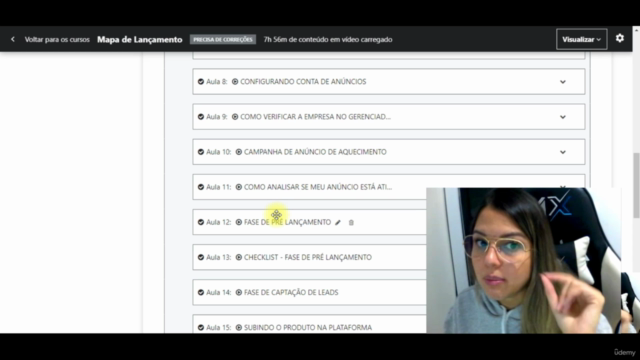Click the video play icon in Aula 15
The height and width of the screenshot is (360, 640).
click(239, 327)
